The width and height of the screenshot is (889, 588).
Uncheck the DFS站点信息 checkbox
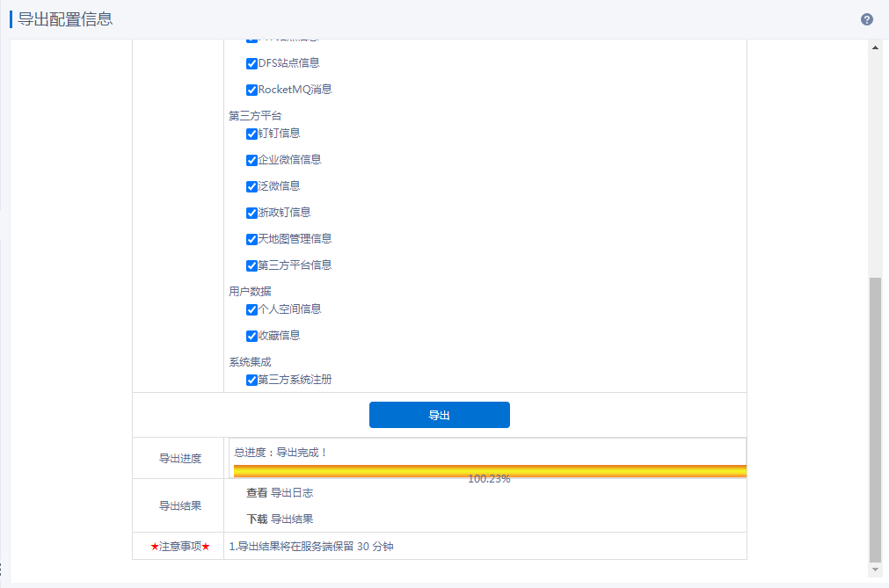(251, 63)
